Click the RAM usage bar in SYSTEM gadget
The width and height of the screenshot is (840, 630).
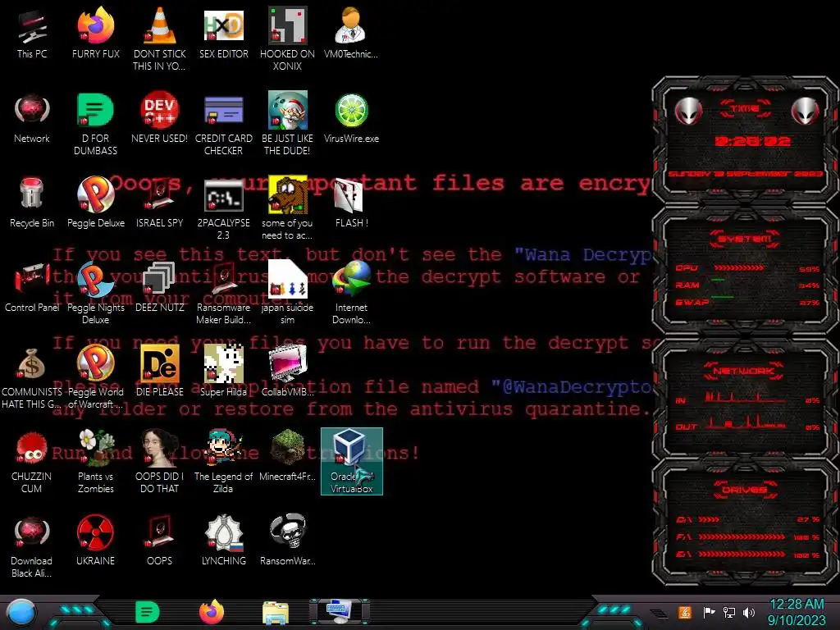[x=718, y=281]
